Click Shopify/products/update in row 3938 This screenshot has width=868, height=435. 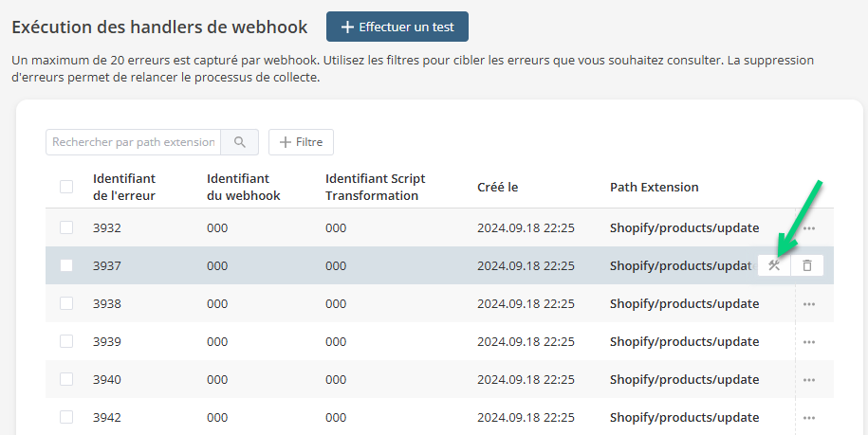685,303
